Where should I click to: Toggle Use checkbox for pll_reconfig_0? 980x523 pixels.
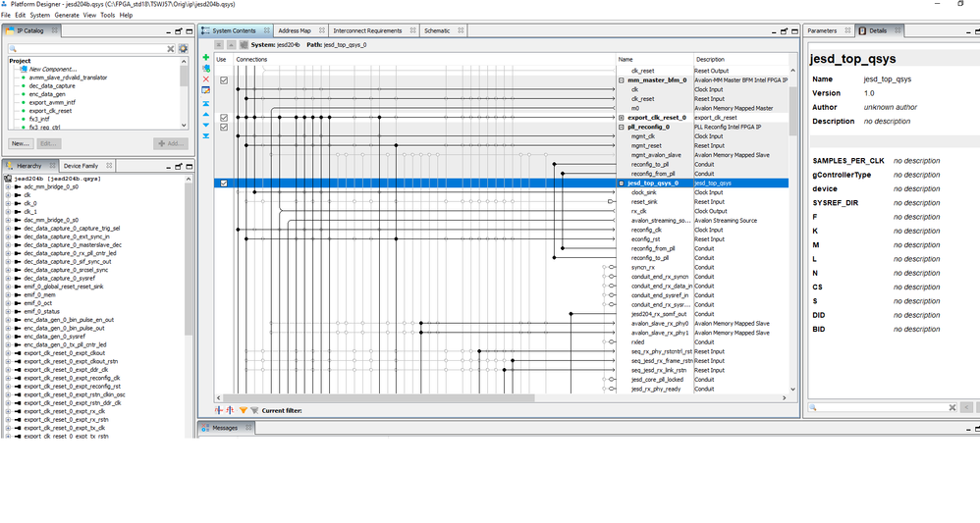224,127
